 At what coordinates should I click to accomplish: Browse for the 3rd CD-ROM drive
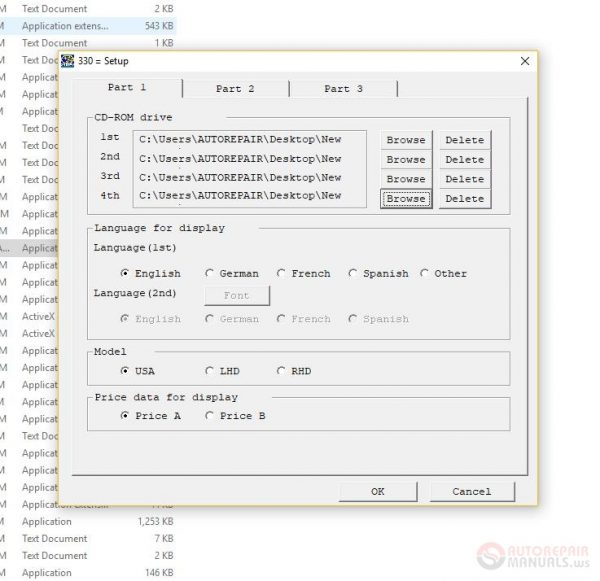coord(406,179)
